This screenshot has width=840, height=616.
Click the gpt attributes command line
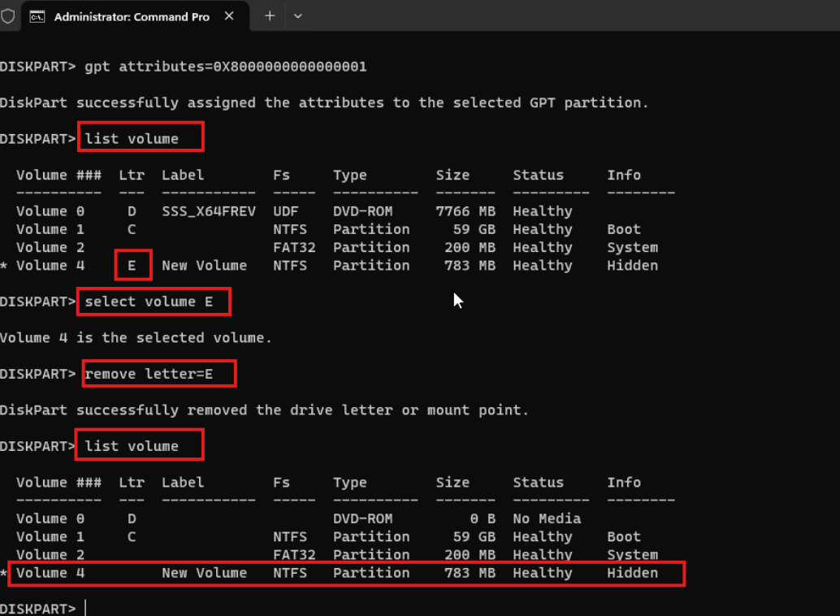pos(226,67)
